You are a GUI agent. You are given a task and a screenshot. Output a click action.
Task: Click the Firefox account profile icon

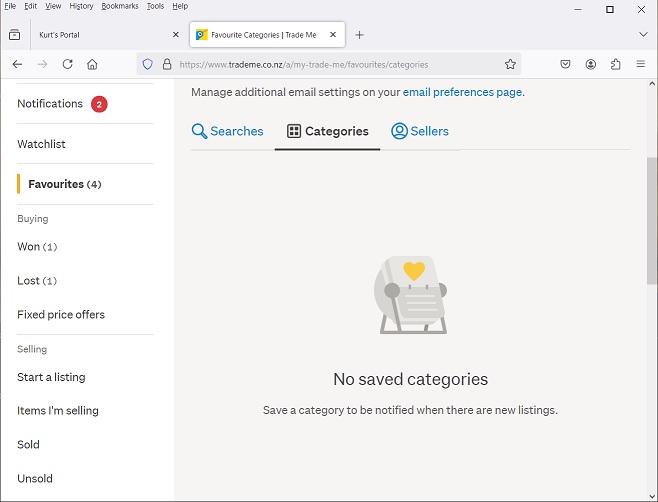(591, 64)
